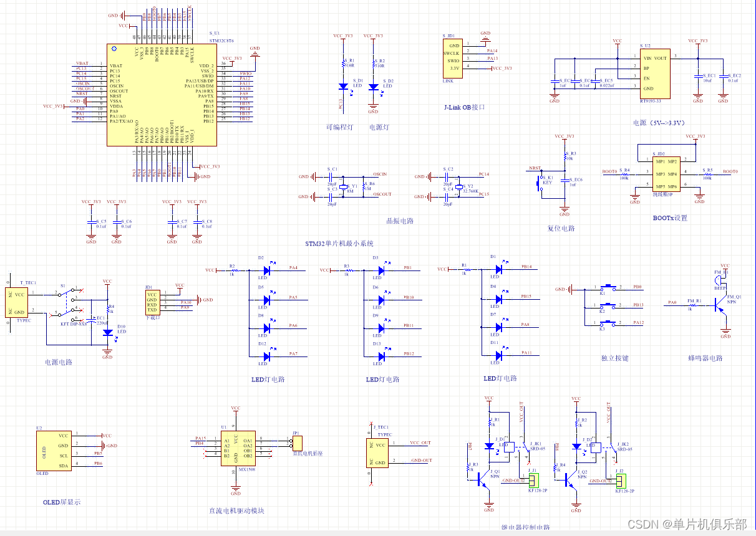This screenshot has width=756, height=536.
Task: Select LED D10 in the power circuit
Action: [x=107, y=333]
